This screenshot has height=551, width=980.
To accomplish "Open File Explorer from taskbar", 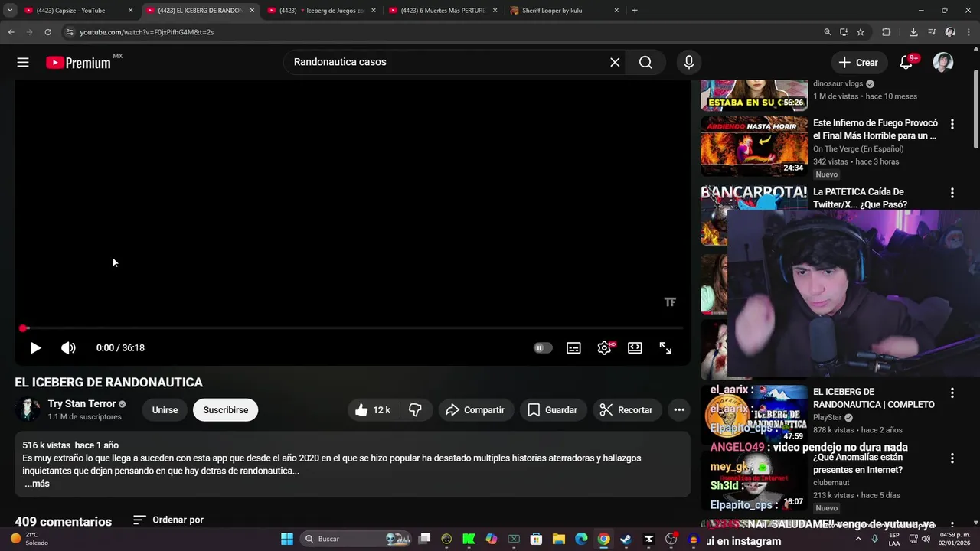I will click(x=559, y=539).
